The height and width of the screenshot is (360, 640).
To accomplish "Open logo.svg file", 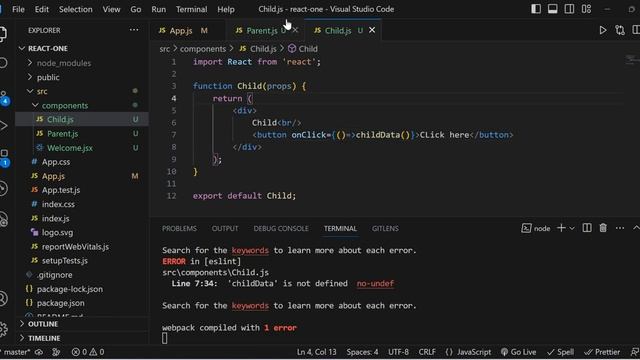I will tap(82, 233).
